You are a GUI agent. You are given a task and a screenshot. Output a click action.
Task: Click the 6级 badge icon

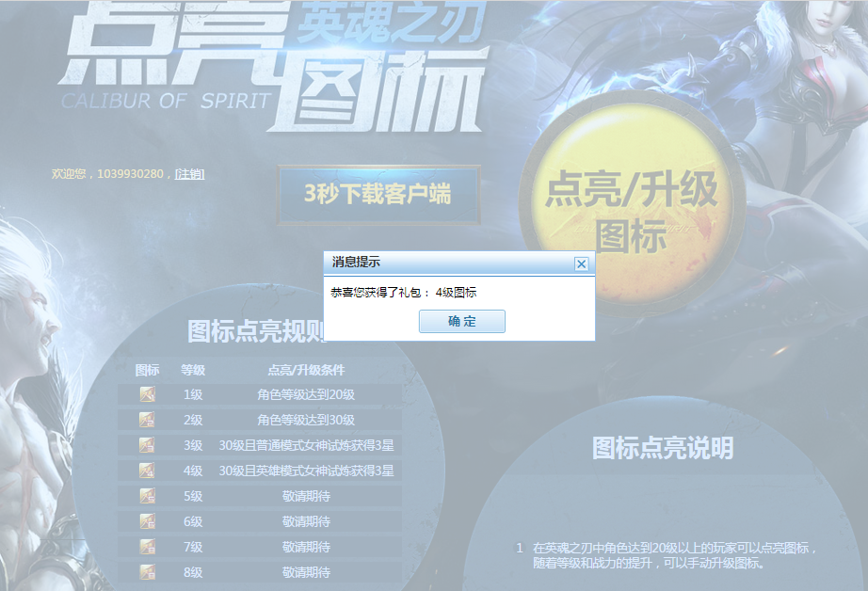tap(147, 521)
